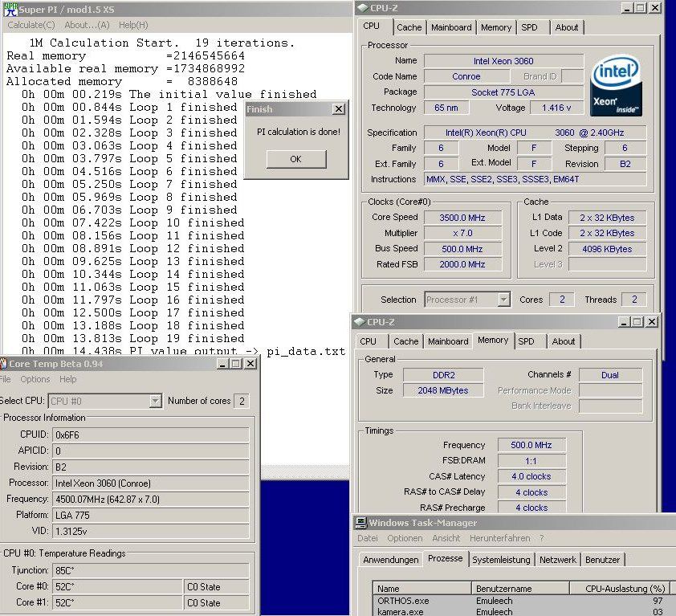Click the lower CPU-Z Memory window title icon
Screen dimensions: 676x616
coord(360,322)
